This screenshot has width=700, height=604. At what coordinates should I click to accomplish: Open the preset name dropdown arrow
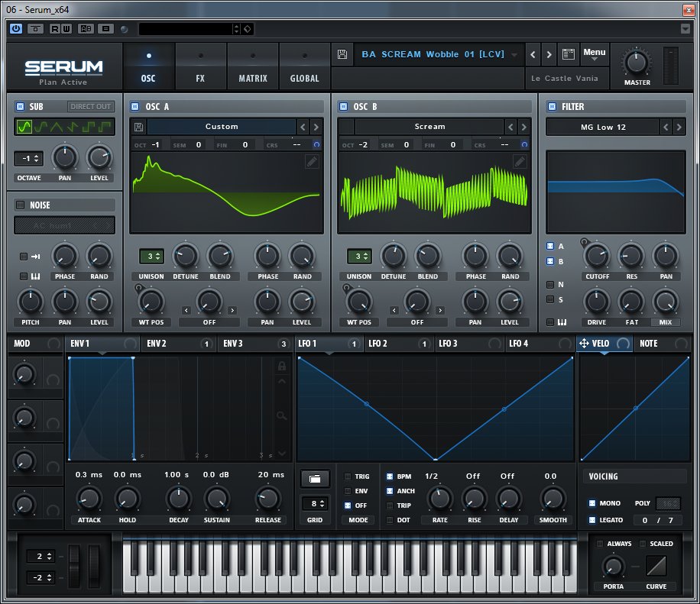[514, 55]
